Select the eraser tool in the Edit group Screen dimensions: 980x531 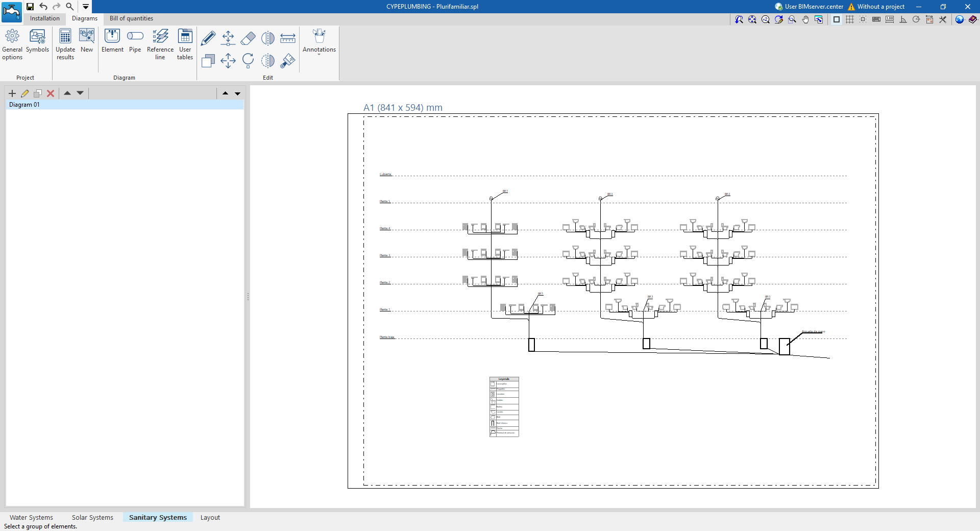(248, 38)
